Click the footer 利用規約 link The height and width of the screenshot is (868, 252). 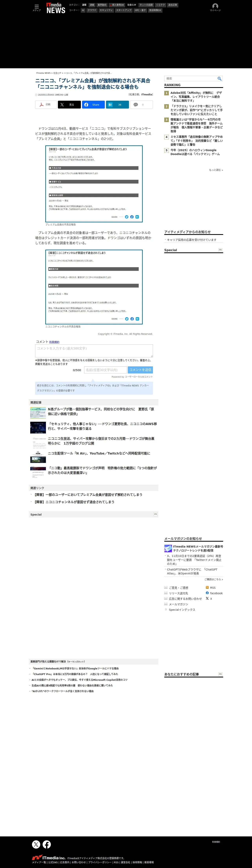pyautogui.click(x=216, y=842)
